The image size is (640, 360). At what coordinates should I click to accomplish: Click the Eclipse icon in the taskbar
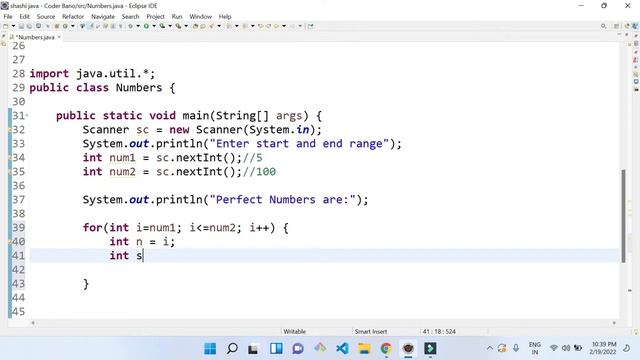click(x=408, y=349)
